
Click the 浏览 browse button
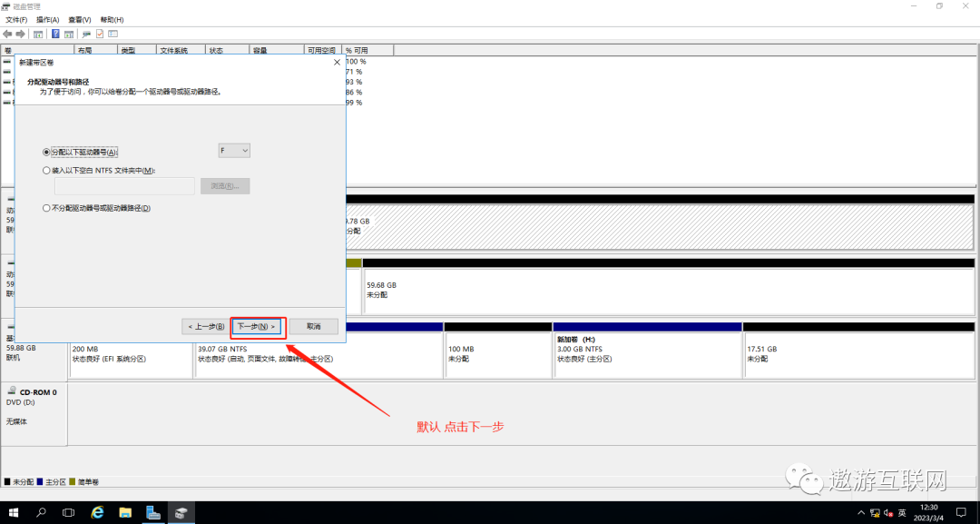[x=225, y=186]
